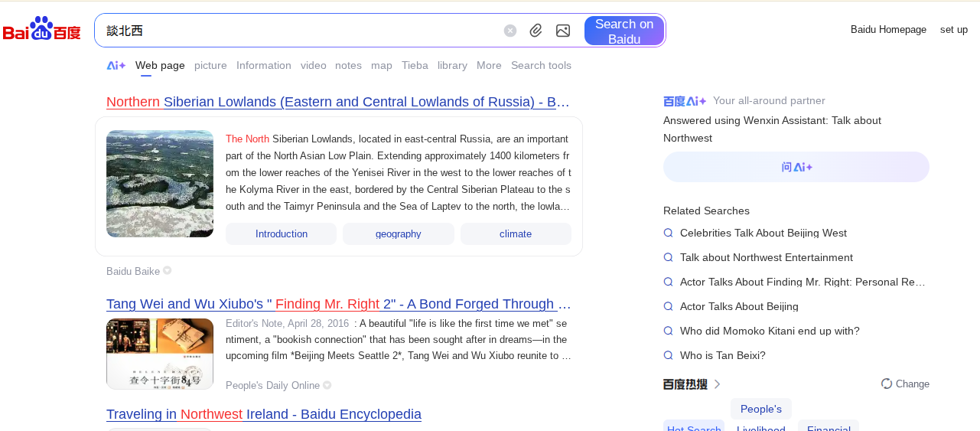This screenshot has width=980, height=431.
Task: Click the Ask AI+ button
Action: coord(796,167)
